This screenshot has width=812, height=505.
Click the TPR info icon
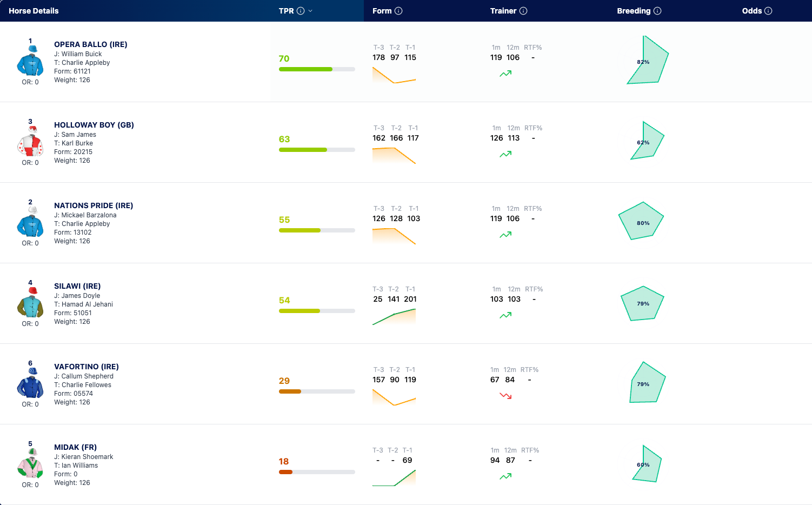pyautogui.click(x=301, y=11)
